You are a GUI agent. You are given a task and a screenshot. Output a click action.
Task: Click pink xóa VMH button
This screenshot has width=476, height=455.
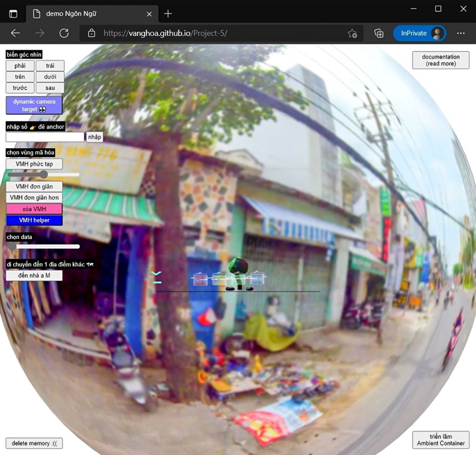pos(34,209)
